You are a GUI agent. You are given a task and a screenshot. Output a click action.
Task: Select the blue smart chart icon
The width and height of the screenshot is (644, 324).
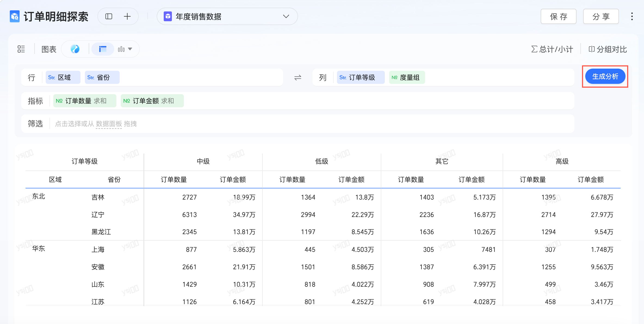coord(75,49)
